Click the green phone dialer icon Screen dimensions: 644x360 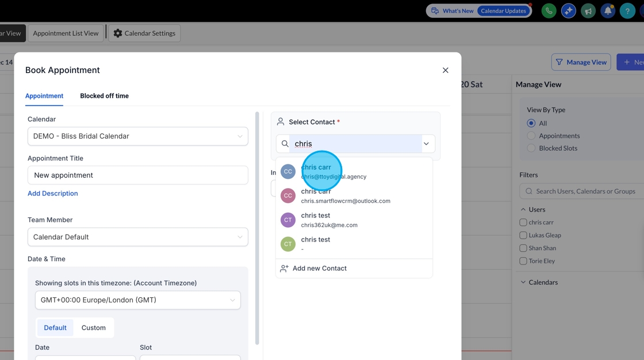click(549, 11)
